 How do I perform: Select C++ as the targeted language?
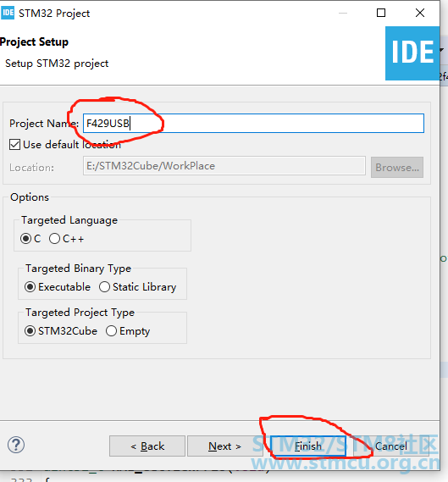(54, 239)
